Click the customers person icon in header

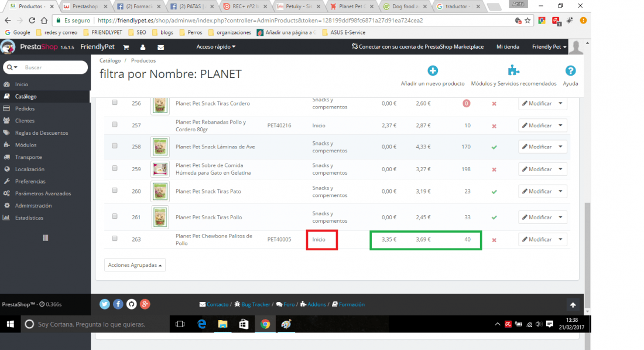click(142, 47)
